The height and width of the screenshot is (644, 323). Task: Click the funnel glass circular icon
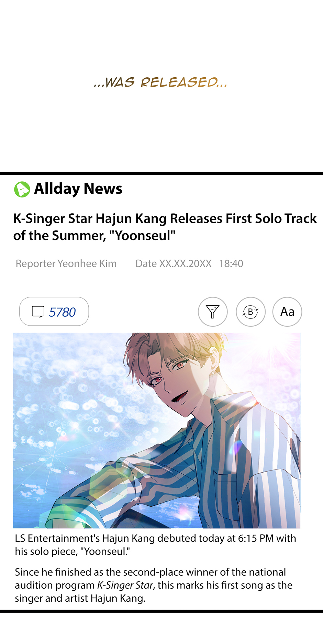pos(213,312)
